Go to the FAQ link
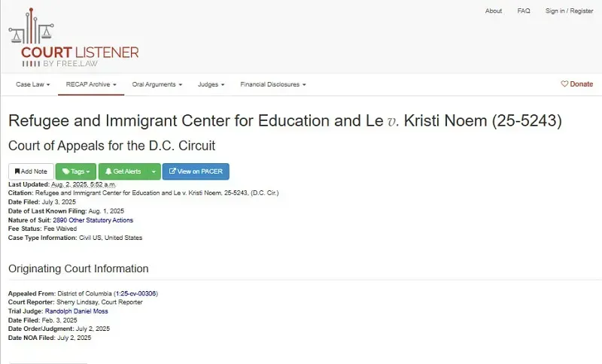The height and width of the screenshot is (364, 602). pos(524,11)
